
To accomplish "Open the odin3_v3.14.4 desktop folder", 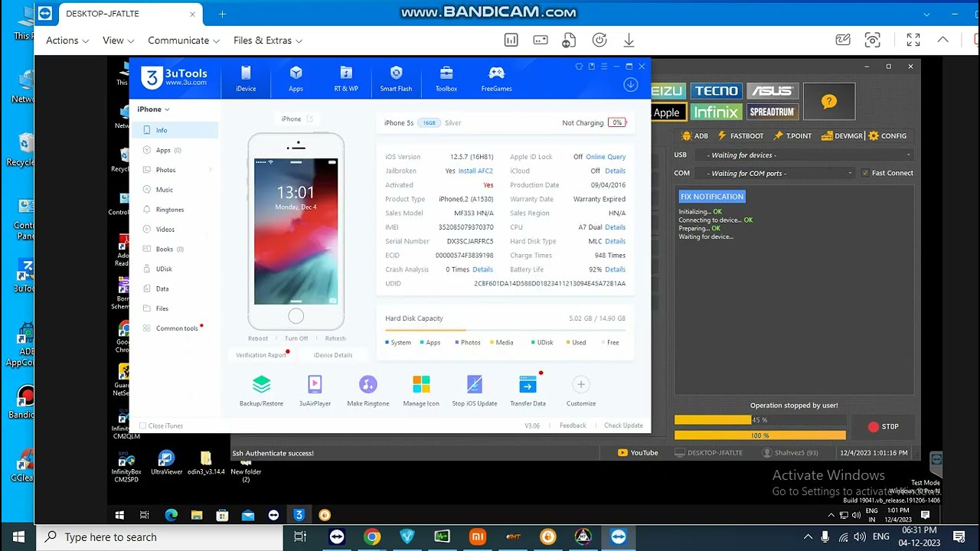I will tap(206, 463).
